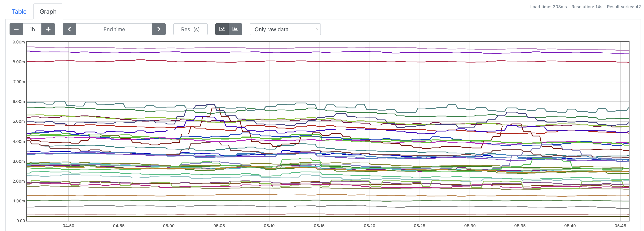Switch to unstacked line chart mode
This screenshot has height=231, width=644.
click(x=222, y=29)
